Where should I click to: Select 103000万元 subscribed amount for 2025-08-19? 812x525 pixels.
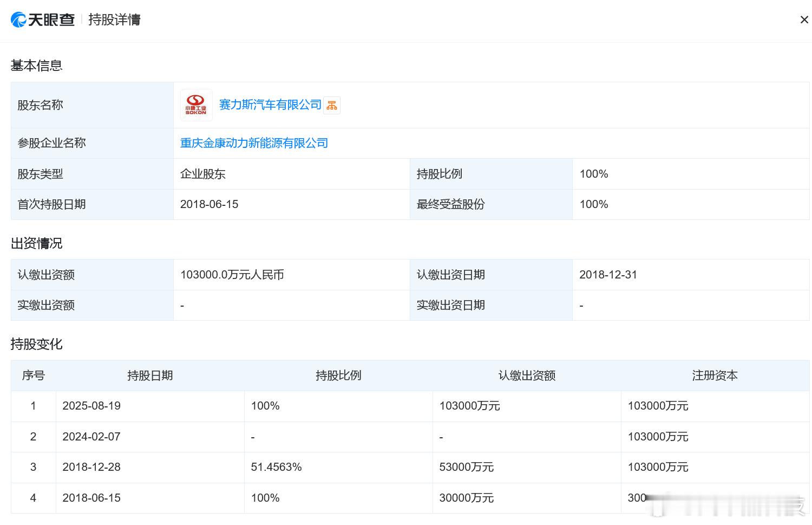point(469,406)
